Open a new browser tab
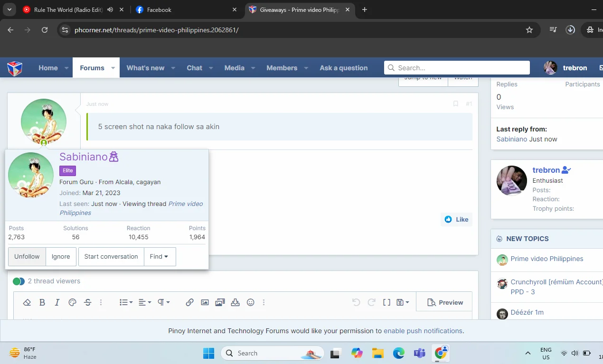The height and width of the screenshot is (364, 603). coord(365,9)
